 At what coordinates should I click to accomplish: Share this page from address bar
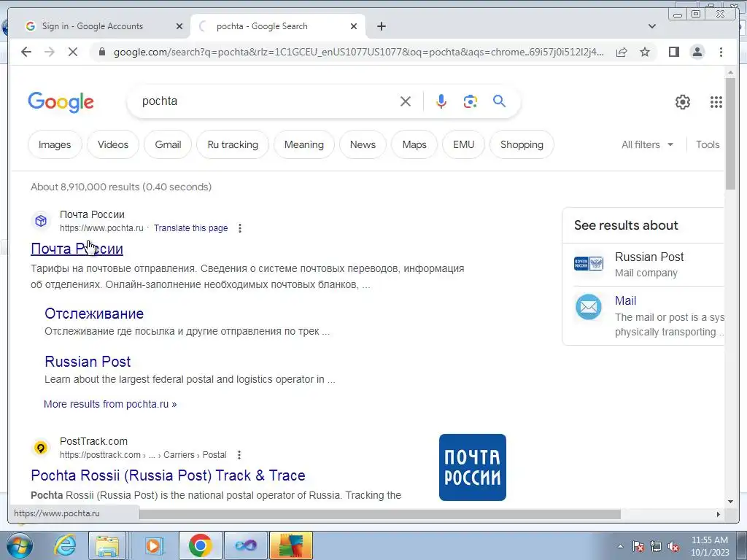622,52
